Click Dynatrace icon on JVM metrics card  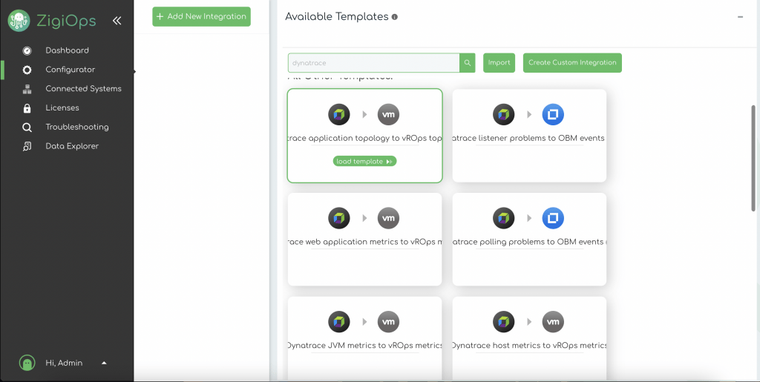339,322
